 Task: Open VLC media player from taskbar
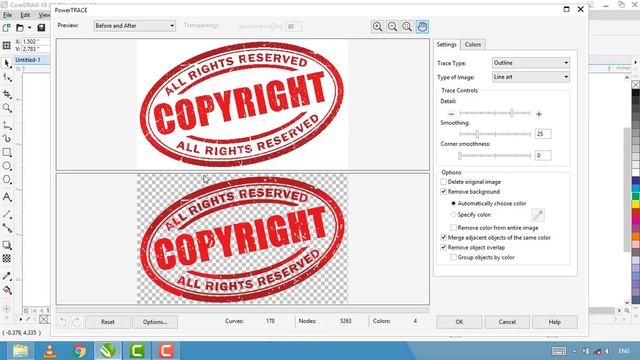(49, 351)
